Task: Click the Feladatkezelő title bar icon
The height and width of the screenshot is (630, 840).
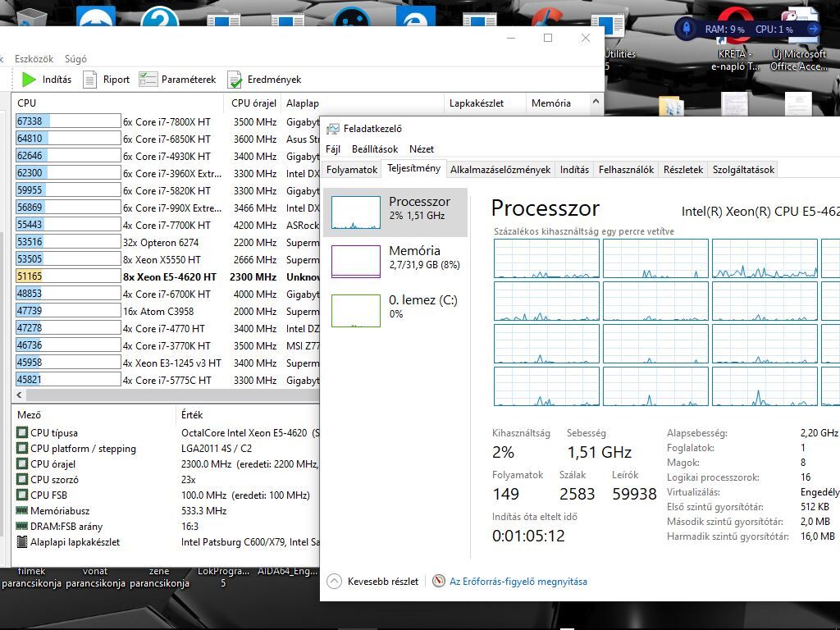Action: pos(333,129)
